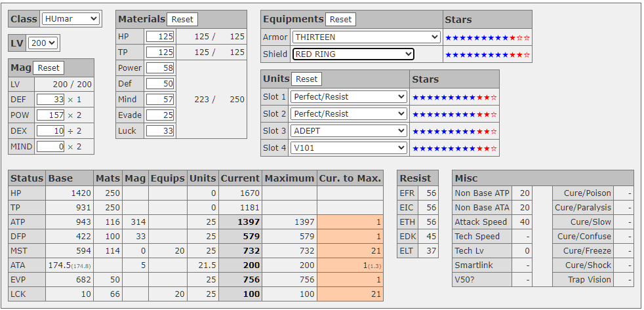
Task: Open Slot 3 dropdown showing ADEPT
Action: (348, 131)
